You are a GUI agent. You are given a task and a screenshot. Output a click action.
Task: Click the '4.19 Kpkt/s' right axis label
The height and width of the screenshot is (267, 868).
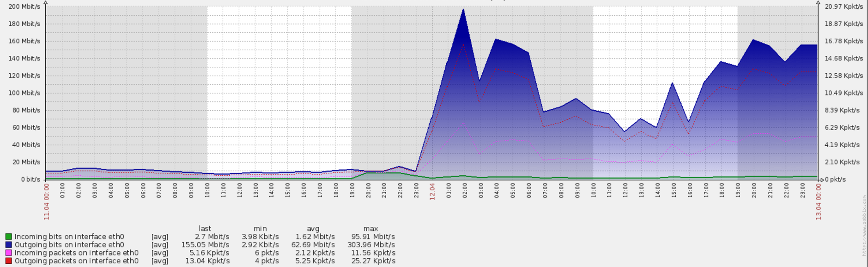(x=842, y=145)
